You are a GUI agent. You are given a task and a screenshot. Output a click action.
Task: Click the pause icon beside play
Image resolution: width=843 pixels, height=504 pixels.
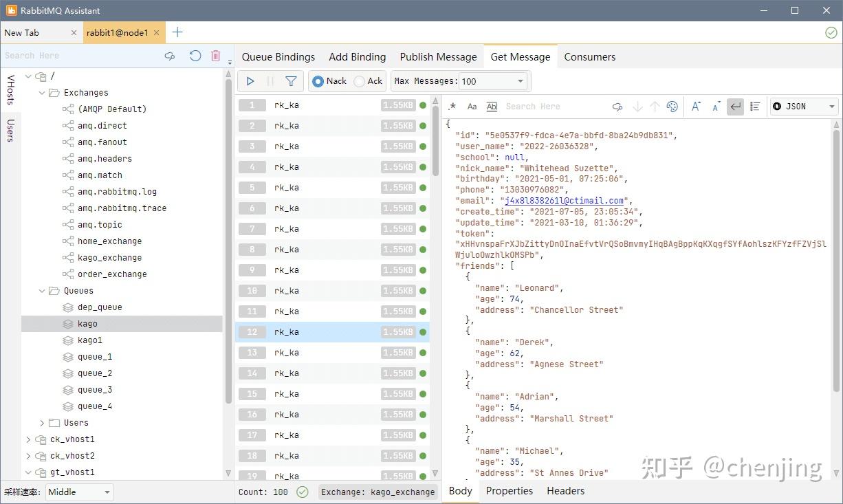[x=270, y=81]
